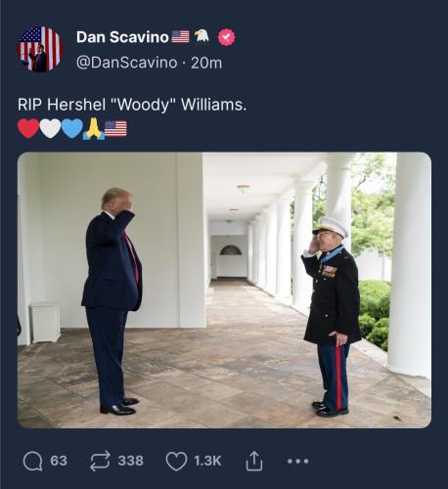Image resolution: width=448 pixels, height=489 pixels.
Task: Open the @DanScavino handle link
Action: pos(127,63)
